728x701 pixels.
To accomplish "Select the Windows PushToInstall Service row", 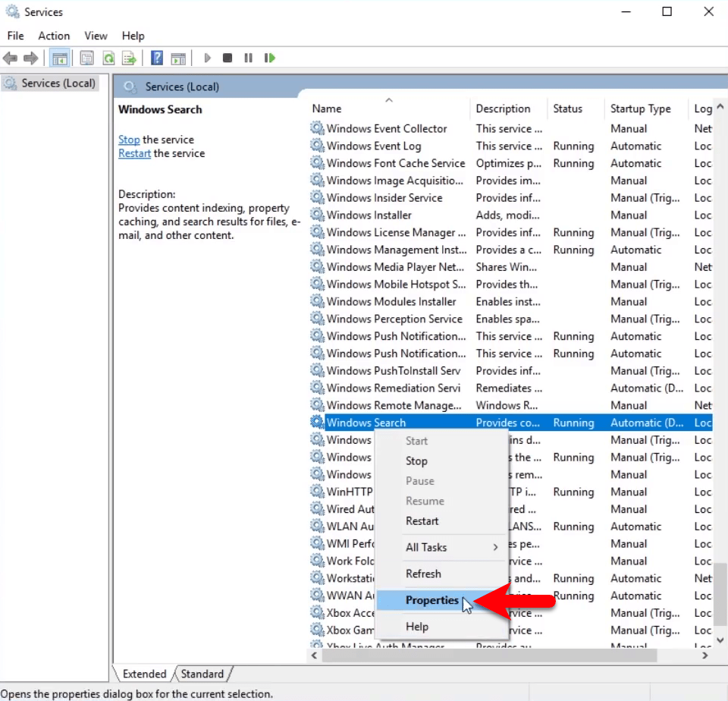I will pyautogui.click(x=510, y=370).
